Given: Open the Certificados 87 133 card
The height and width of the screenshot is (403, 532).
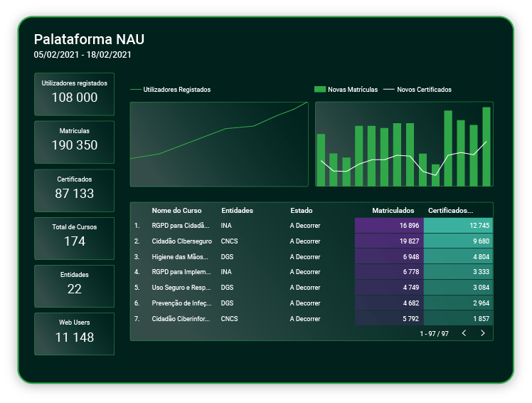Looking at the screenshot, I should pyautogui.click(x=74, y=190).
